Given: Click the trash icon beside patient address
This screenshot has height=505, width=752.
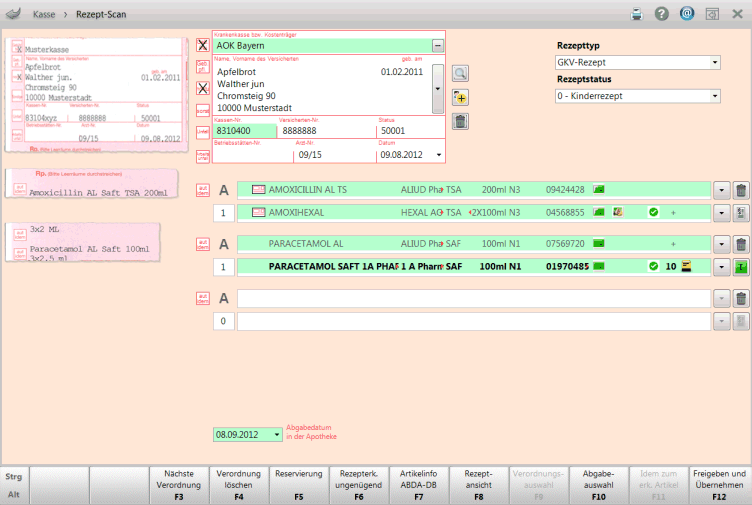Looking at the screenshot, I should (460, 121).
